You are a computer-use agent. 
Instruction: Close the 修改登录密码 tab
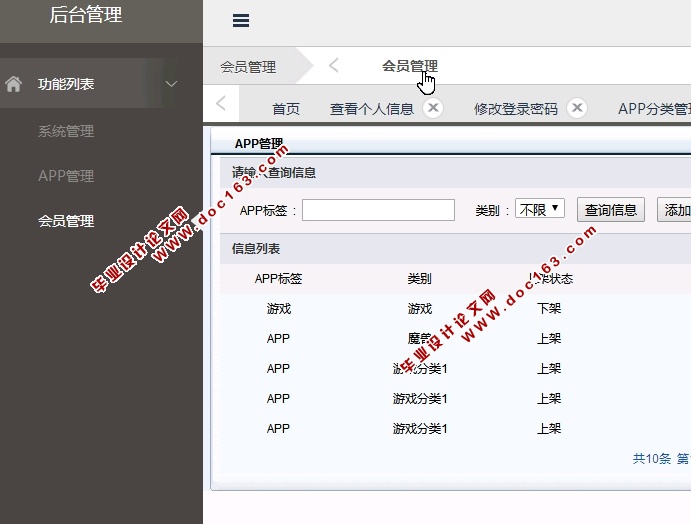pos(577,108)
